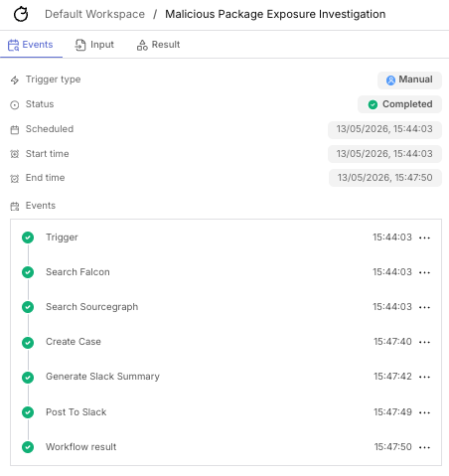The width and height of the screenshot is (449, 476).
Task: Click the Events section calendar icon
Action: 15,206
